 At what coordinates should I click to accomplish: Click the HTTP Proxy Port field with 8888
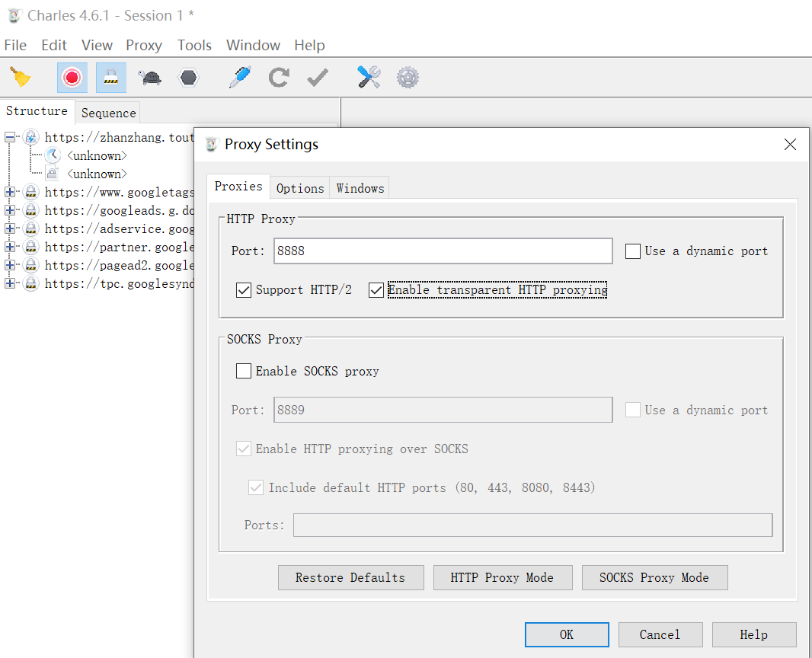pos(443,251)
